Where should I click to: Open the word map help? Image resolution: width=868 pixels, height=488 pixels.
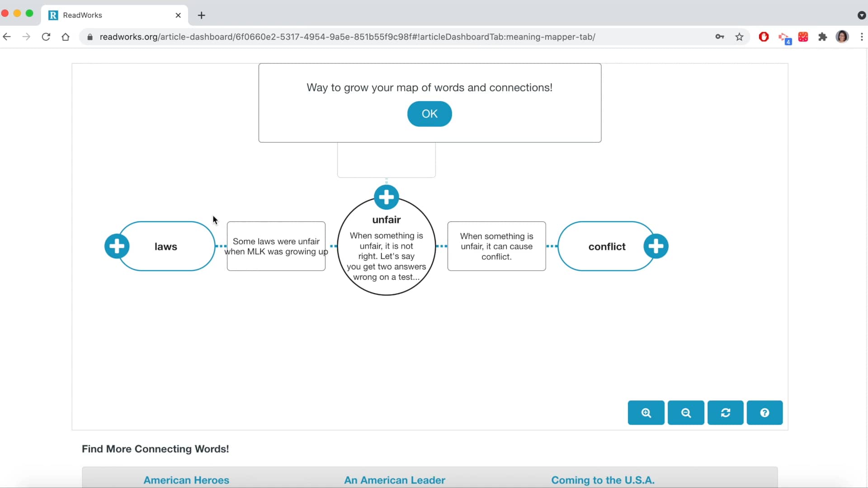(x=764, y=413)
